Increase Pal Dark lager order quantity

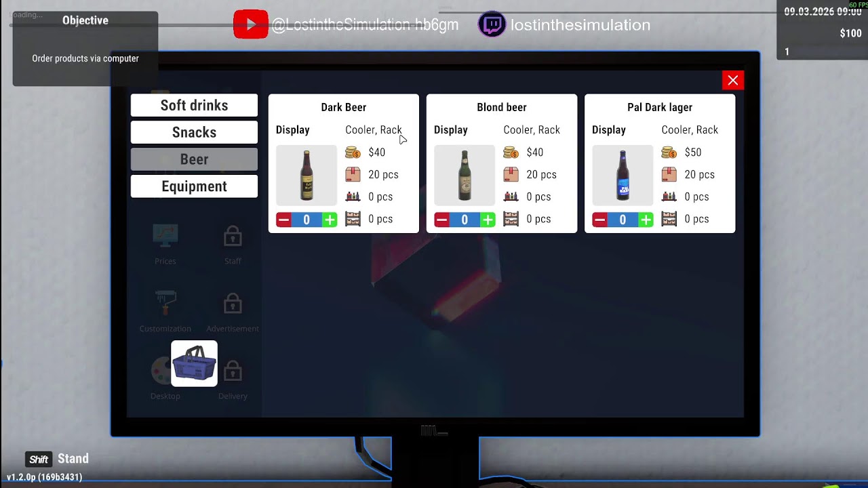click(x=646, y=220)
